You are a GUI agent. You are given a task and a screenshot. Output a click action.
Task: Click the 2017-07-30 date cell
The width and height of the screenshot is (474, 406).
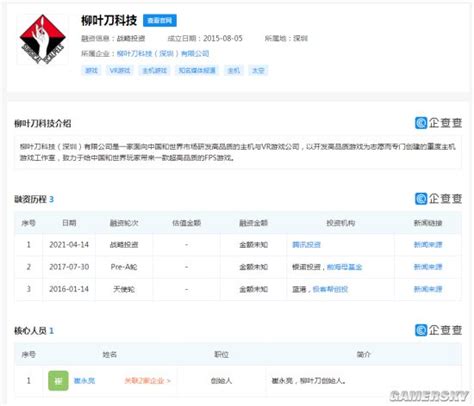[69, 267]
